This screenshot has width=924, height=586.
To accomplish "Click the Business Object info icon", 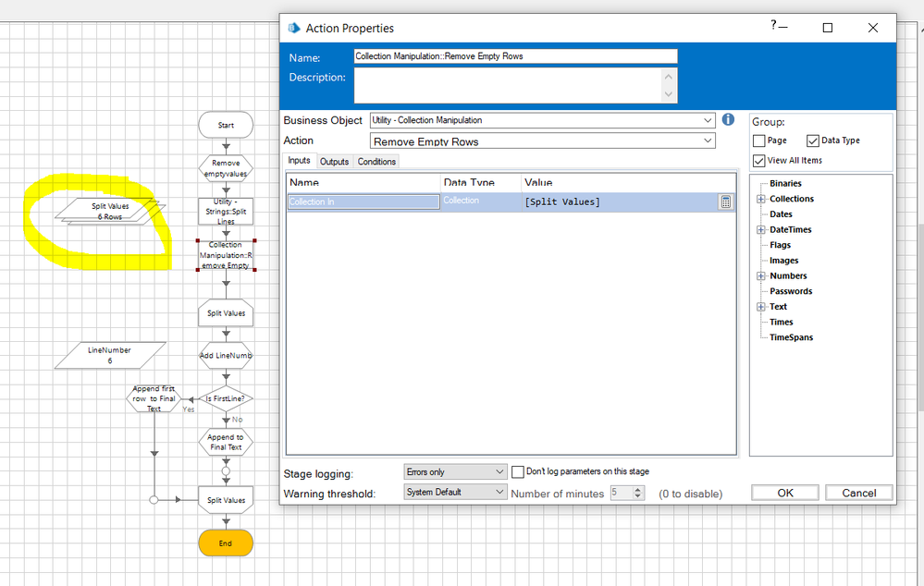I will (x=728, y=120).
